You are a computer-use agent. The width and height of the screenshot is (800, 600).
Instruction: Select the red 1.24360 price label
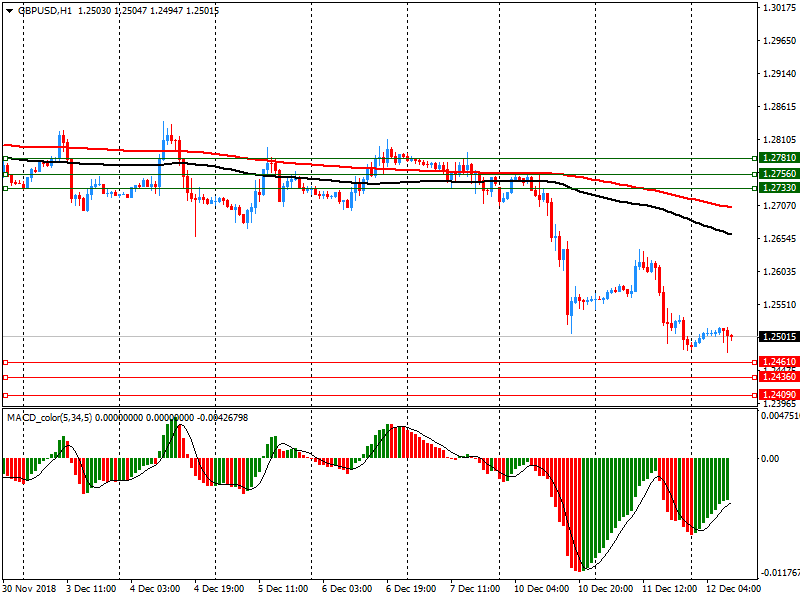(778, 377)
